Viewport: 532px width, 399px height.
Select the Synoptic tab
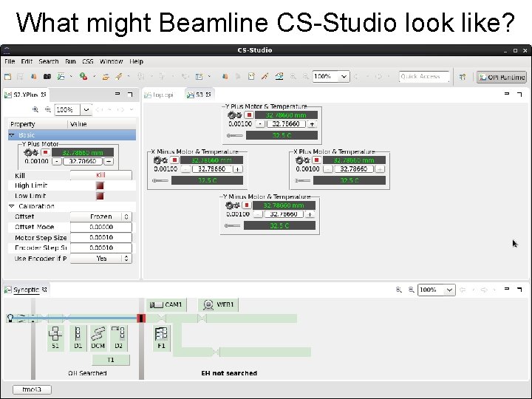(x=26, y=290)
